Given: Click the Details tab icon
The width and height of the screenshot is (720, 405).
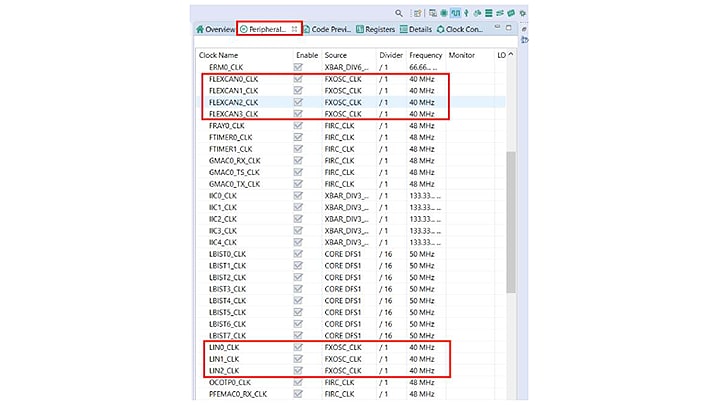Looking at the screenshot, I should pos(402,30).
